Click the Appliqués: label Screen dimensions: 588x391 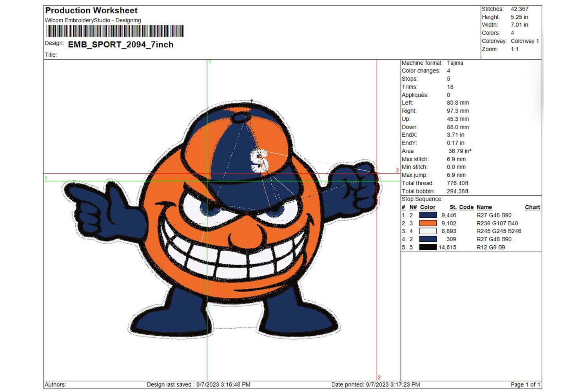coord(415,95)
